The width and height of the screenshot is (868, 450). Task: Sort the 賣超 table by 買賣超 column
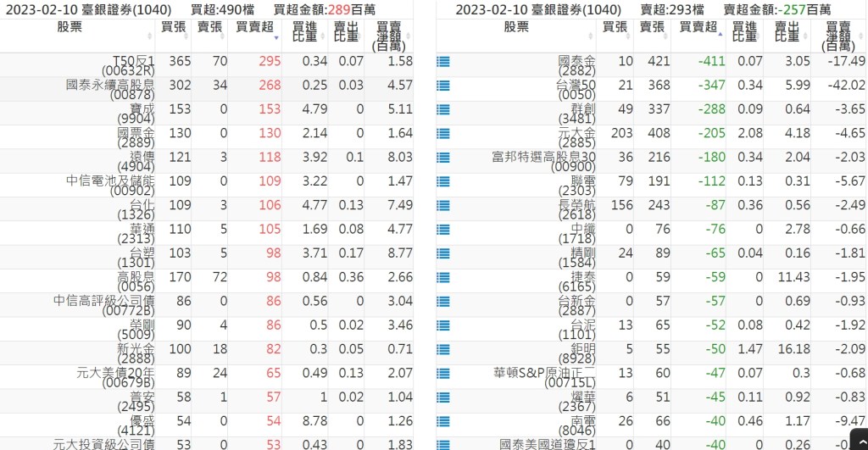click(698, 27)
